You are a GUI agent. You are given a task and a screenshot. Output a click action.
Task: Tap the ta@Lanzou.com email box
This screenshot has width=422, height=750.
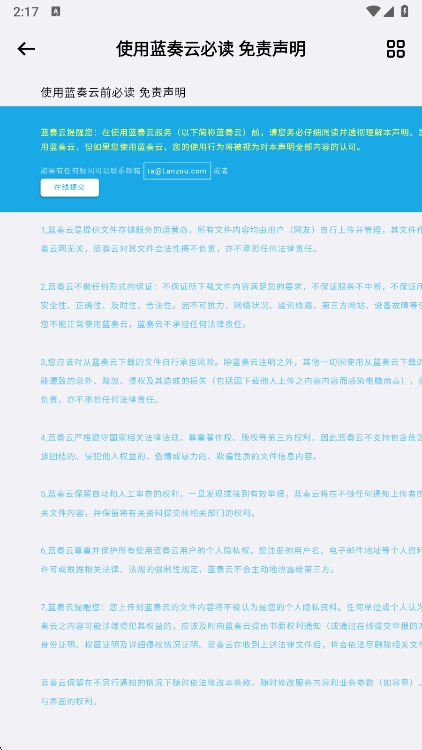click(x=177, y=171)
